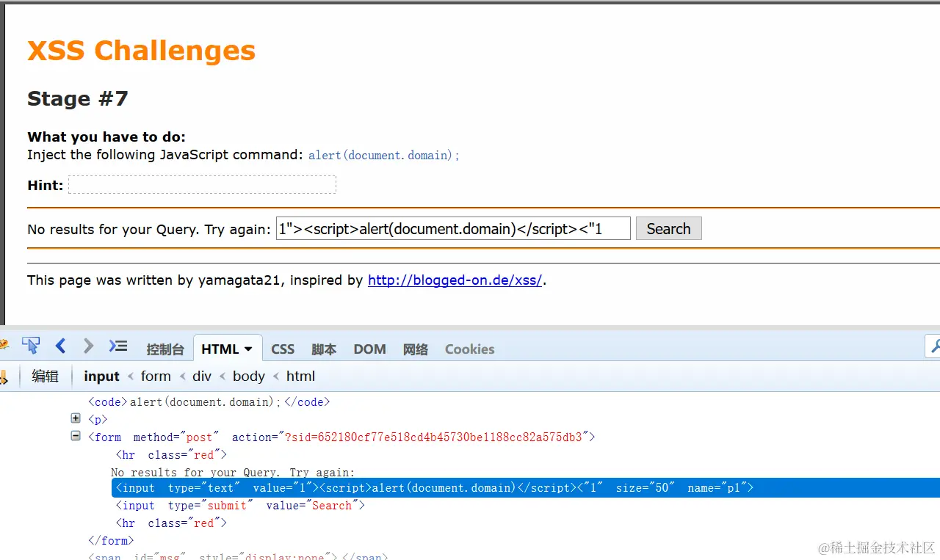Click the form action sid attribute value
This screenshot has width=940, height=560.
[433, 437]
